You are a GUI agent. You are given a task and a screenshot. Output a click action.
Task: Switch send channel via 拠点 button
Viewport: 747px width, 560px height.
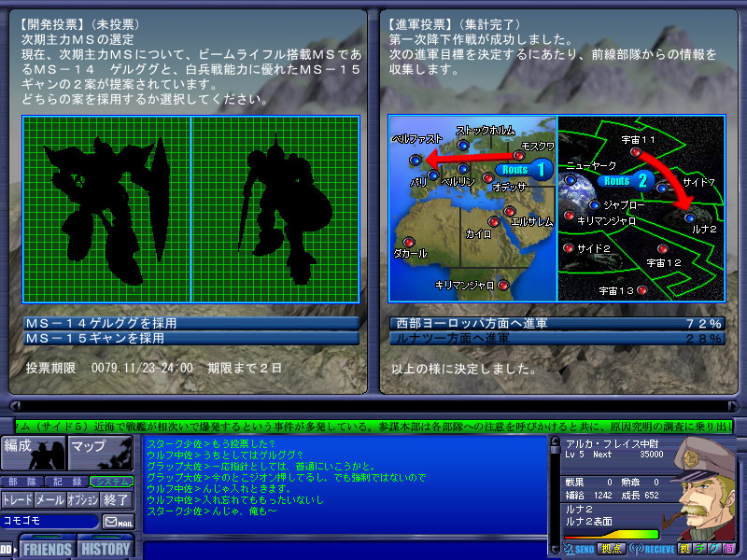(612, 549)
